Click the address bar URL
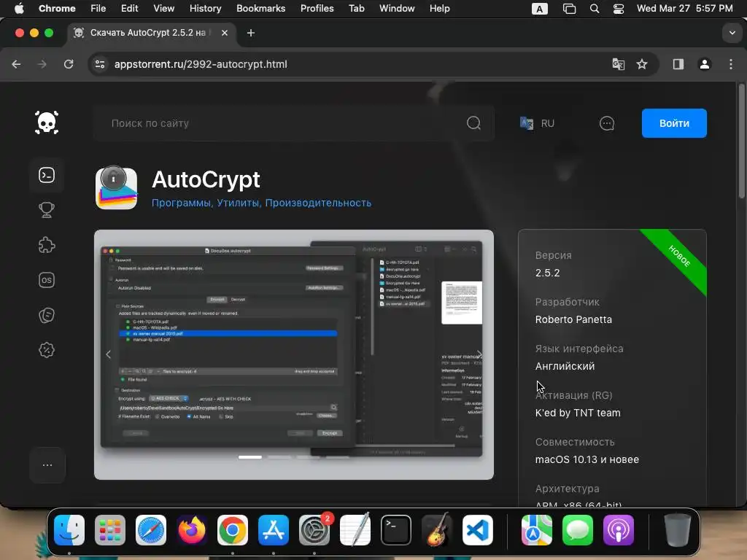Viewport: 747px width, 560px height. click(x=201, y=64)
